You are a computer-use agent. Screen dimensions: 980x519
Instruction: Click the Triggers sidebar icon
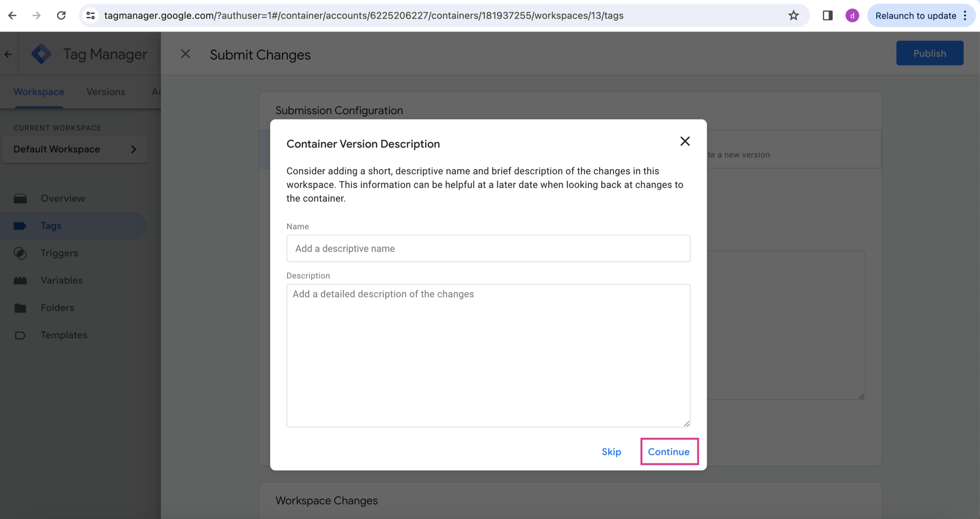20,253
